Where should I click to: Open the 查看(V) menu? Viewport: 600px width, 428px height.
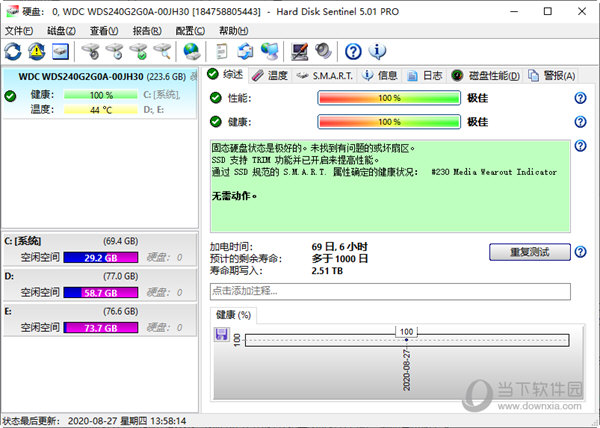click(104, 31)
